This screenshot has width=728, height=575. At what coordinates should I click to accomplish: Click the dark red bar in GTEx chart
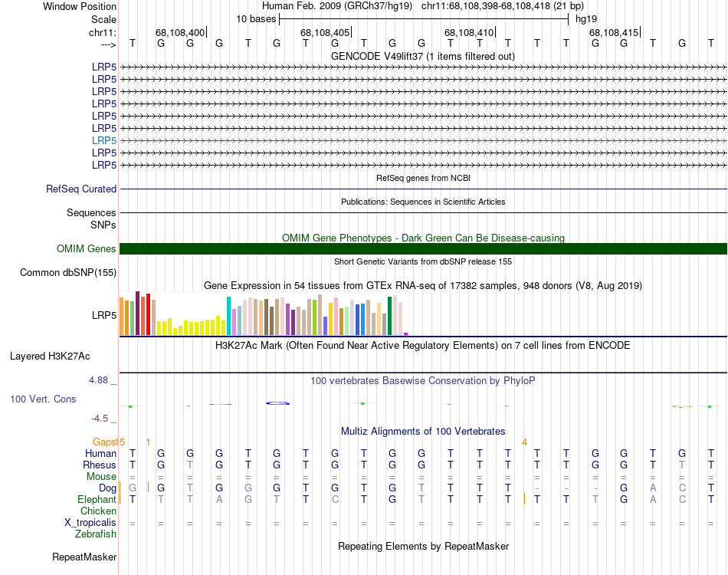pos(137,313)
